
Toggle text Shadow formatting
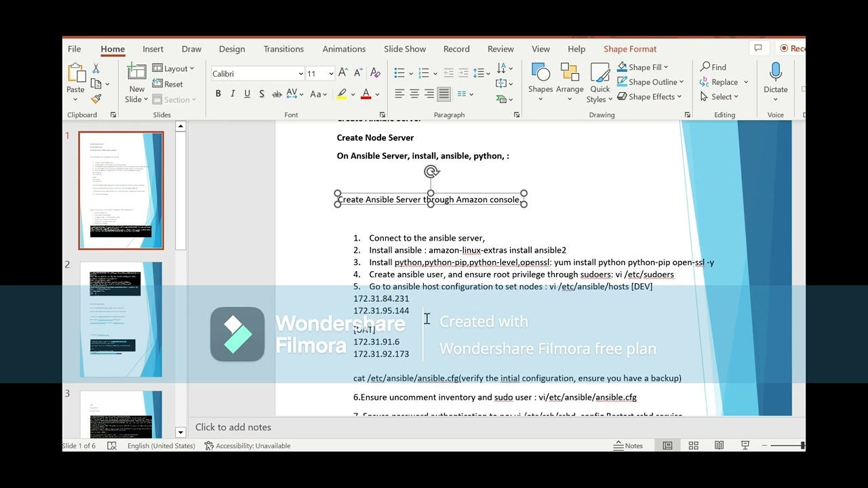(x=261, y=94)
